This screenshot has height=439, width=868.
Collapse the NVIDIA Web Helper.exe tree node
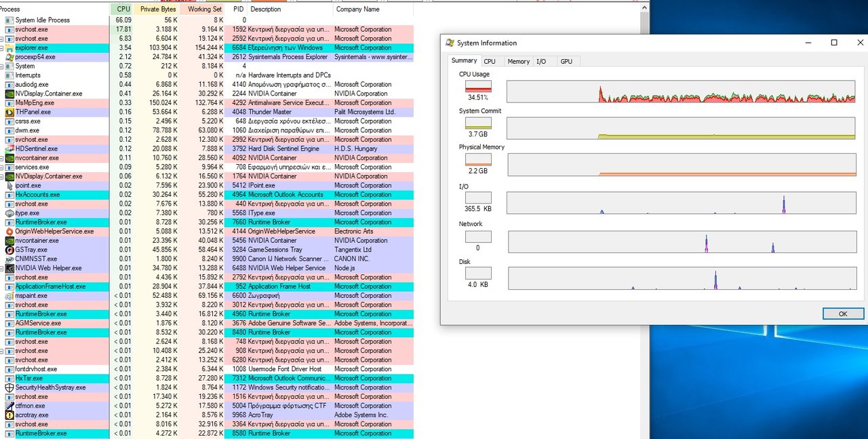tap(2, 268)
